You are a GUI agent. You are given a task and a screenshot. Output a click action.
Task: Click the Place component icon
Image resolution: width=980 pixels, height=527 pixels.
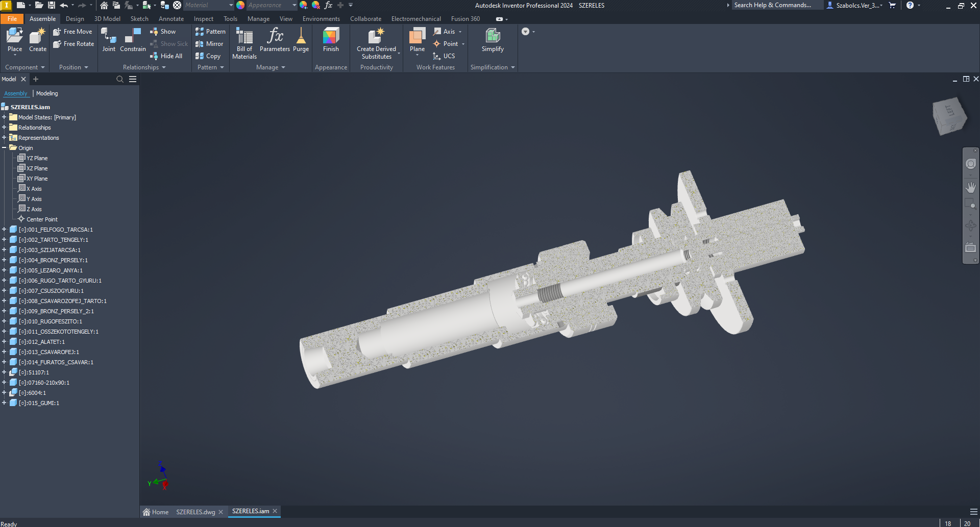[x=15, y=40]
